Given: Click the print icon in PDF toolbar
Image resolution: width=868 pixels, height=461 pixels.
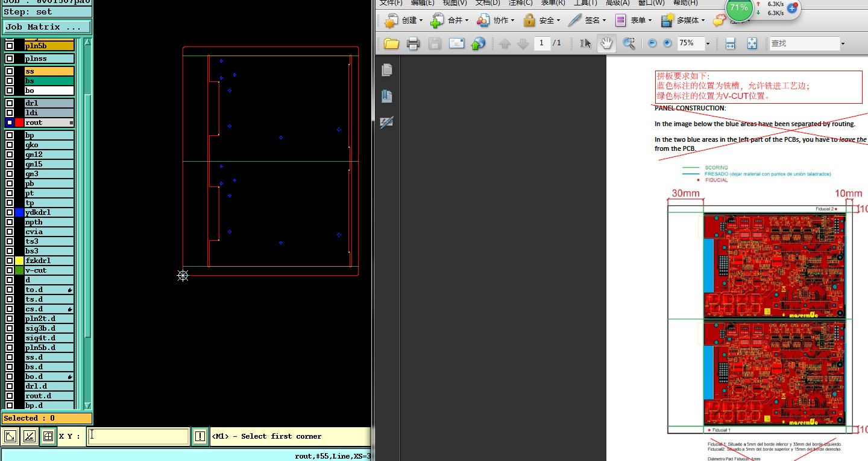Looking at the screenshot, I should pyautogui.click(x=413, y=43).
